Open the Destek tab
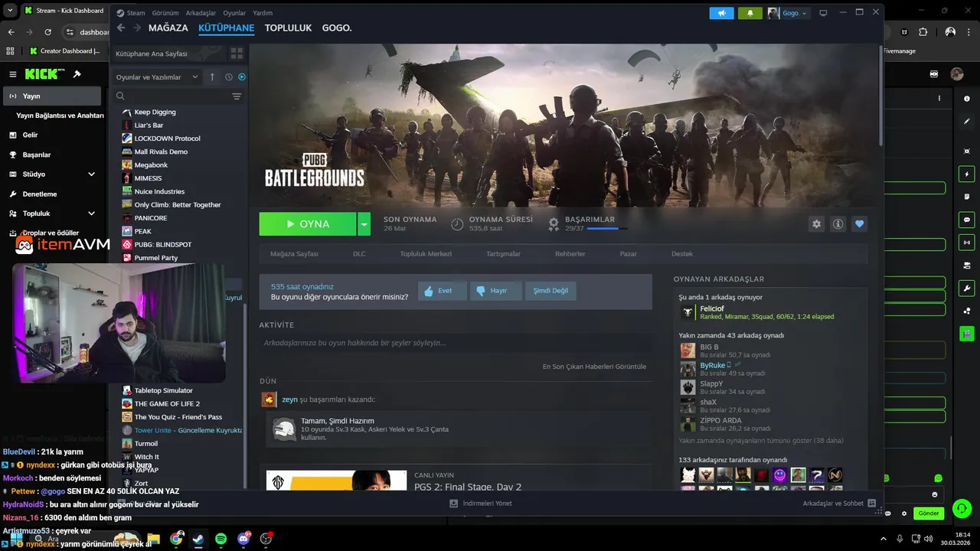 click(682, 253)
